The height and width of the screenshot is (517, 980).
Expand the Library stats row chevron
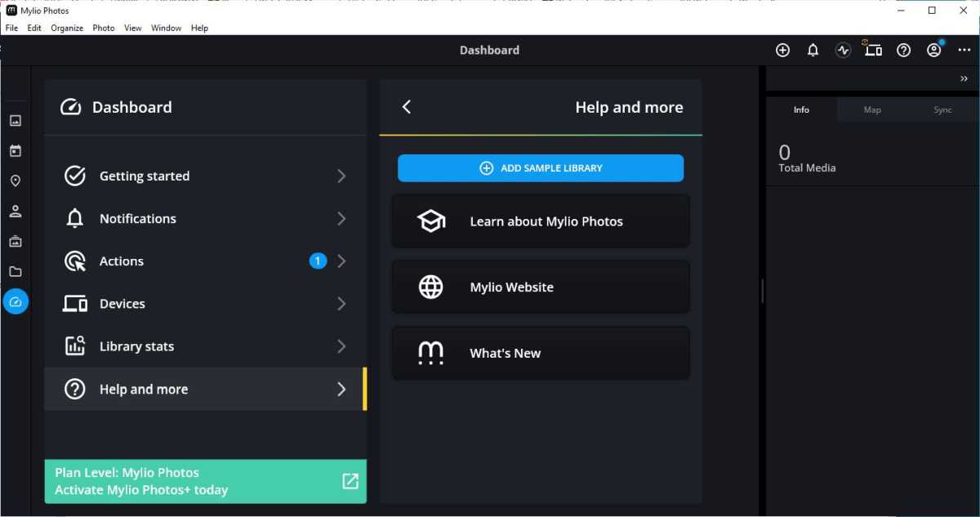tap(341, 346)
